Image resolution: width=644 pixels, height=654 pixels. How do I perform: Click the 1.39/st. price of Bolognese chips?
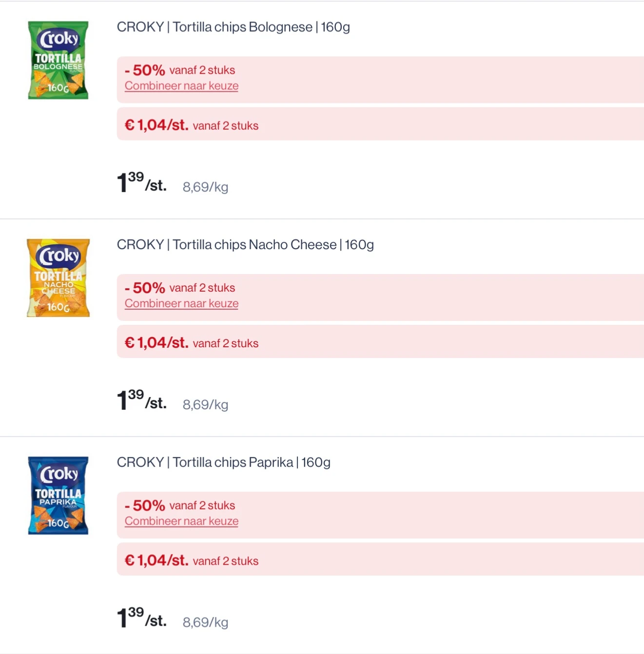click(x=140, y=183)
